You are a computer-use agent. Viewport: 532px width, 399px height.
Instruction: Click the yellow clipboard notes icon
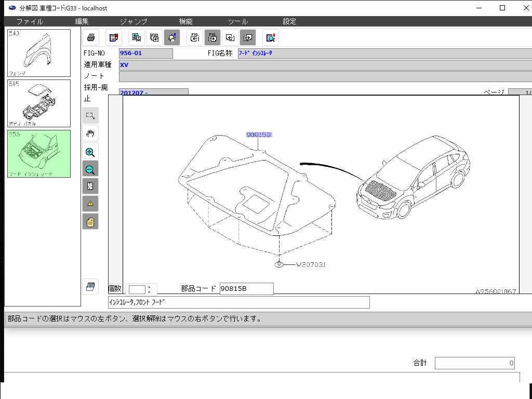tap(90, 222)
